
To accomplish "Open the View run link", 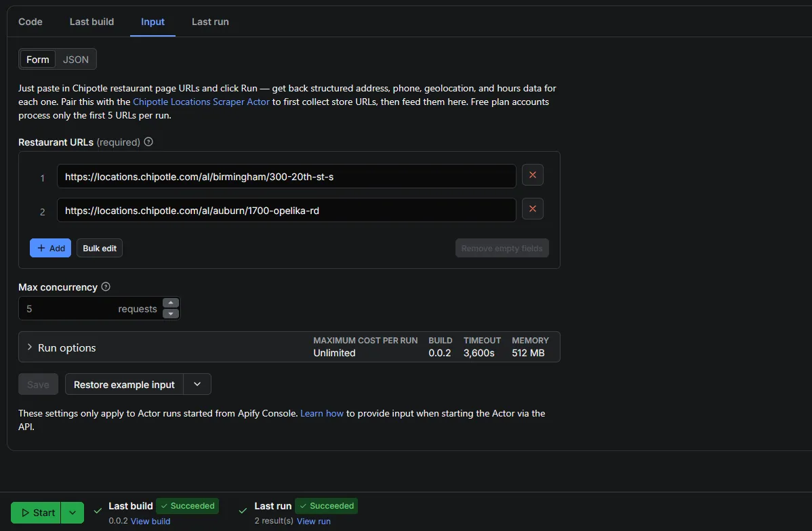I will click(x=313, y=521).
